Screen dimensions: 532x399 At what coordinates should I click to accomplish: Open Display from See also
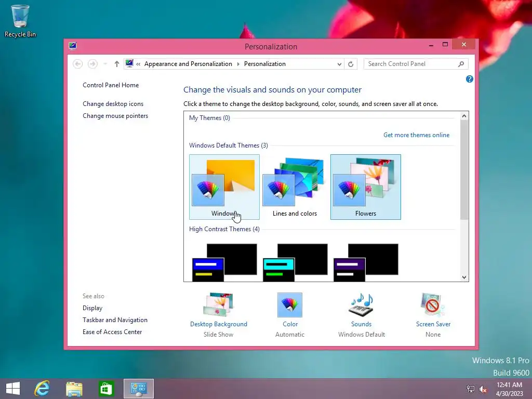[92, 308]
